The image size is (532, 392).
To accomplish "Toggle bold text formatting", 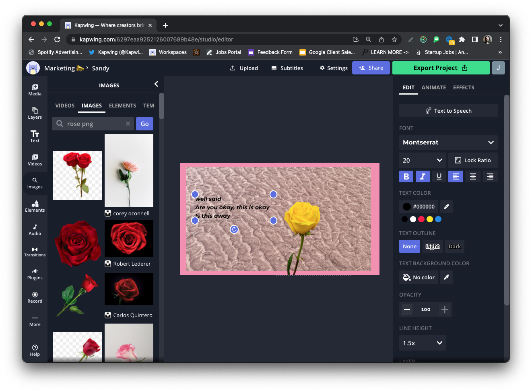I will coord(406,176).
